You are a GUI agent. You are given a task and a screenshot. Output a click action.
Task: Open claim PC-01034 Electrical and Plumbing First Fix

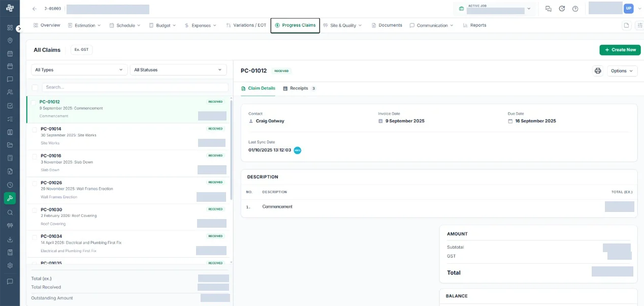(128, 244)
